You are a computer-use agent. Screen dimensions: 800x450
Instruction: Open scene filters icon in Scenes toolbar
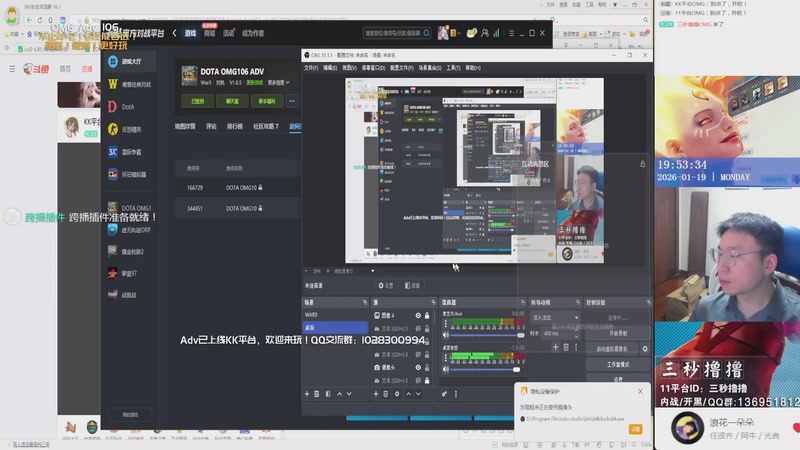[x=328, y=394]
